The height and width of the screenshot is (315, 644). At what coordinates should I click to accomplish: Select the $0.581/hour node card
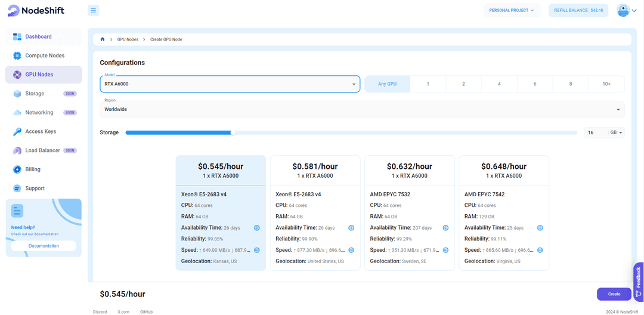point(315,213)
